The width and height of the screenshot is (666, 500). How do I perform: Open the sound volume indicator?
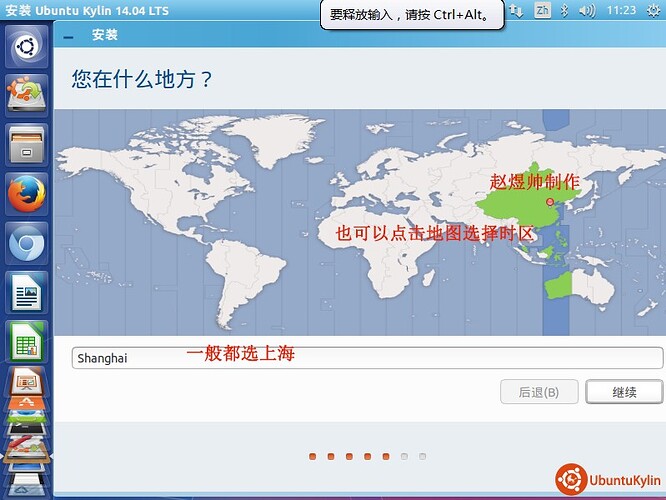tap(587, 10)
